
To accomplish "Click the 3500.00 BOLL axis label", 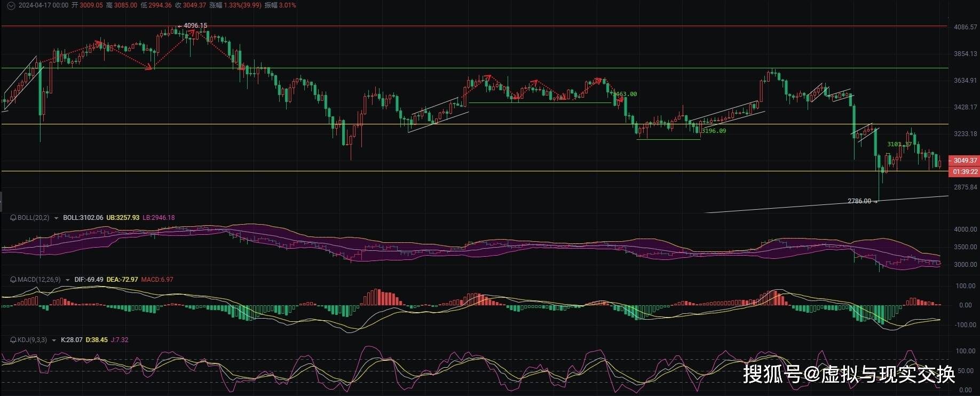I will tap(966, 247).
